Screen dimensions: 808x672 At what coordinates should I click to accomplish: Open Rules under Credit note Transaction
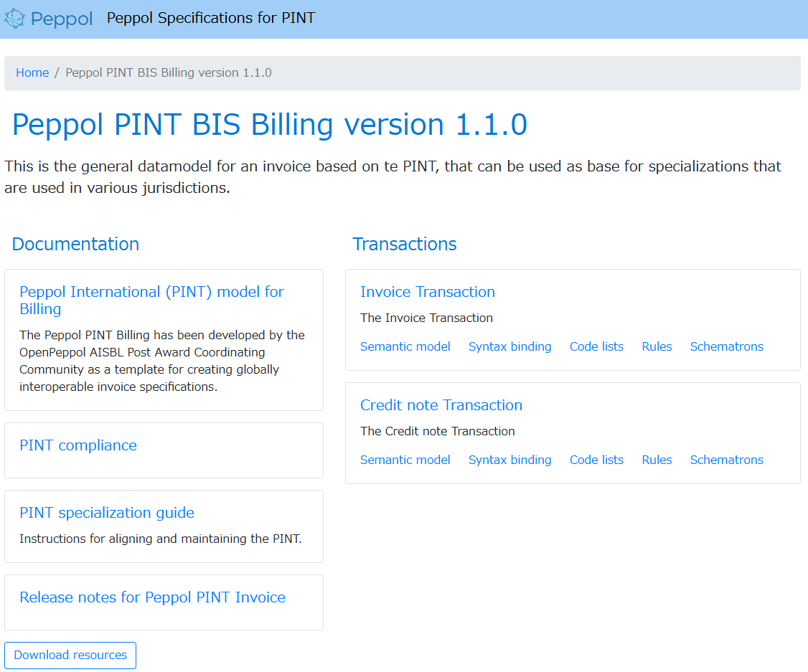657,460
